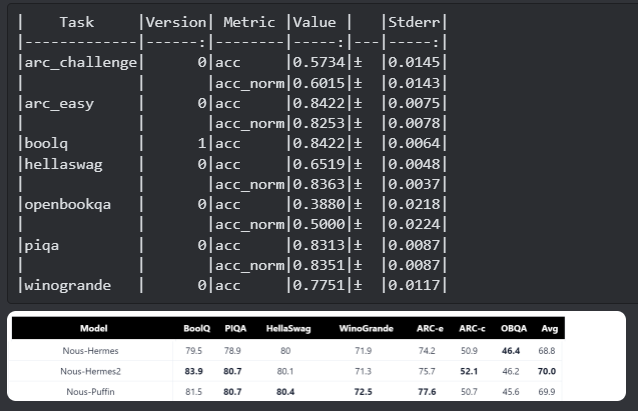The width and height of the screenshot is (638, 411).
Task: Click the stderr 0.0117
Action: click(x=414, y=285)
